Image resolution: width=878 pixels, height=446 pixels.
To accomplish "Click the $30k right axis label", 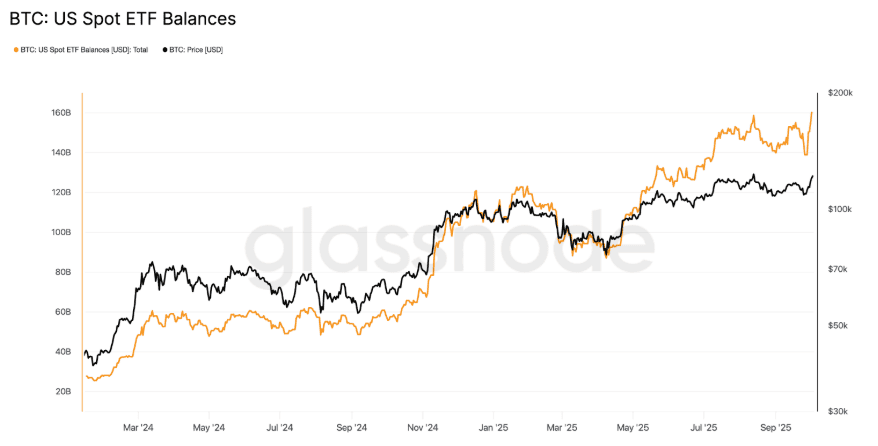I will [838, 411].
